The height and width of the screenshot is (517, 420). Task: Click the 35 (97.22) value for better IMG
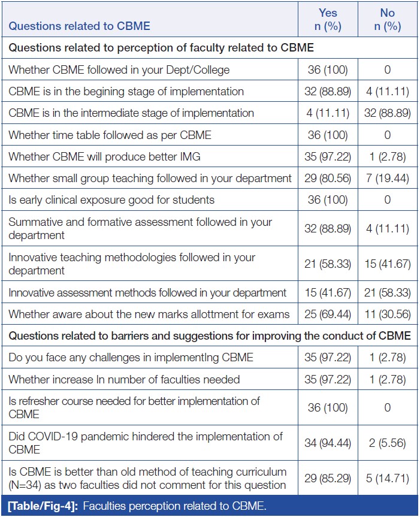pyautogui.click(x=327, y=156)
